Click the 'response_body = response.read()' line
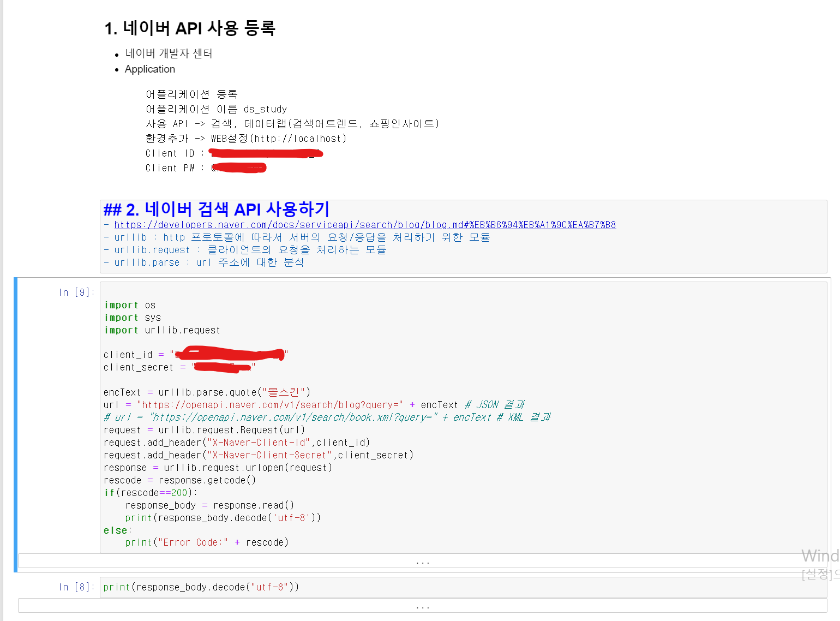This screenshot has height=621, width=840. [210, 505]
